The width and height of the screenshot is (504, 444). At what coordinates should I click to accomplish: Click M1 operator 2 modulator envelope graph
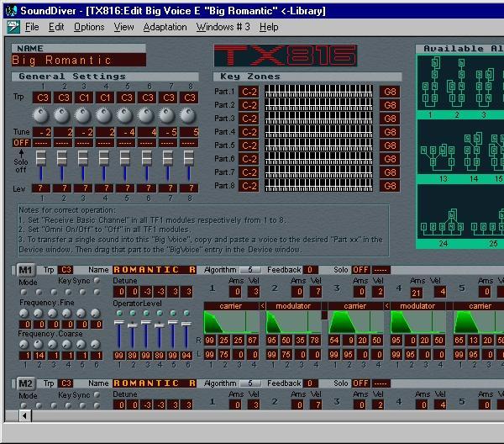pos(293,322)
